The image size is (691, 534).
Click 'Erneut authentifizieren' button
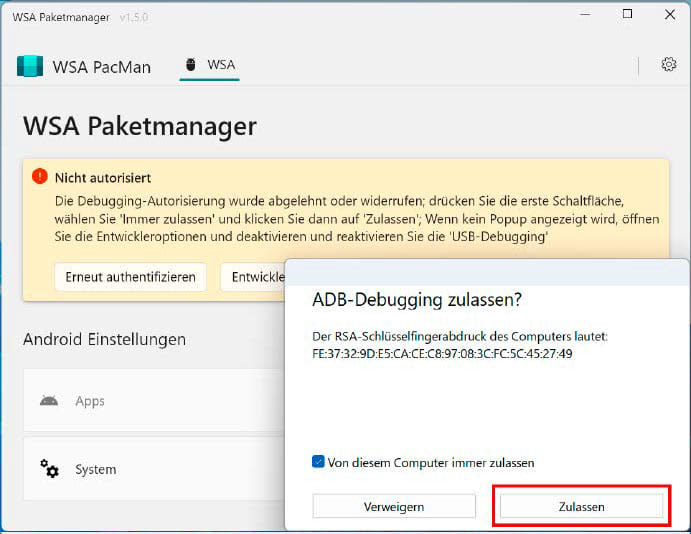(x=130, y=277)
